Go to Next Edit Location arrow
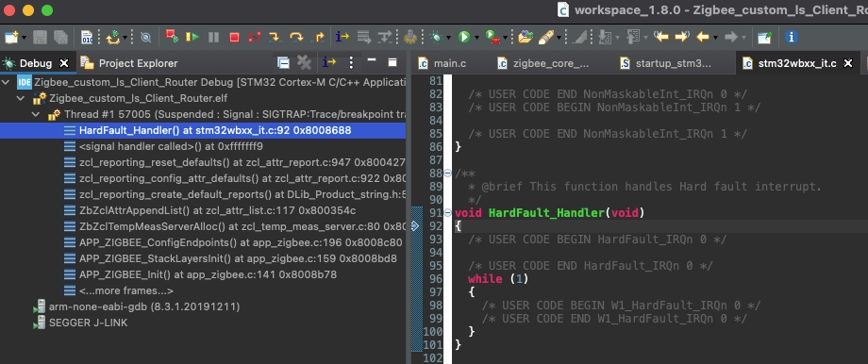868x364 pixels. click(x=682, y=37)
